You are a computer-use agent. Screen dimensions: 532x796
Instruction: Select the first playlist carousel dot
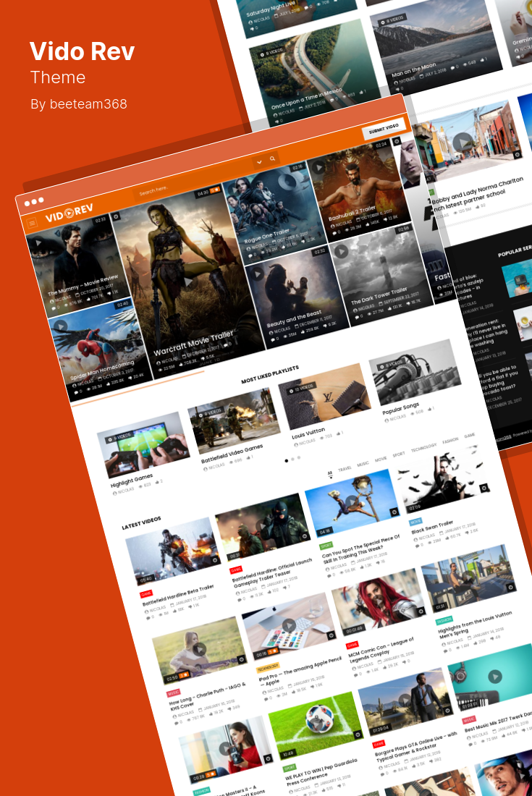pos(287,461)
